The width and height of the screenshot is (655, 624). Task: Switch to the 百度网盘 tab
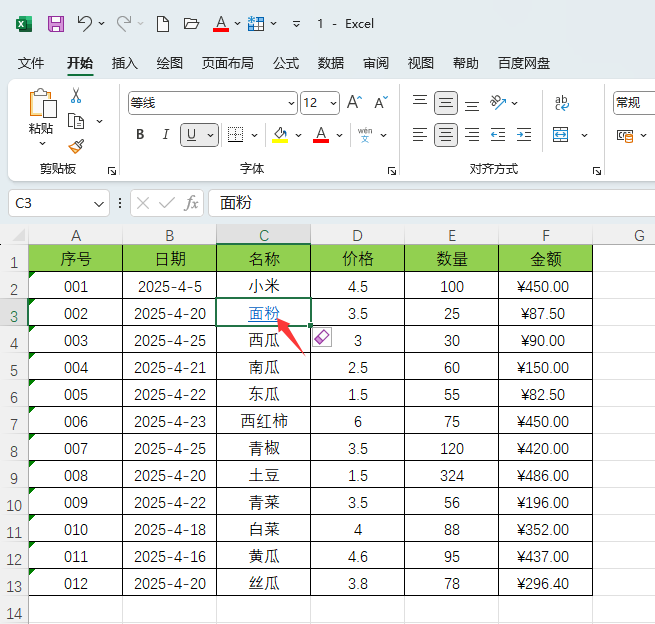click(x=524, y=63)
